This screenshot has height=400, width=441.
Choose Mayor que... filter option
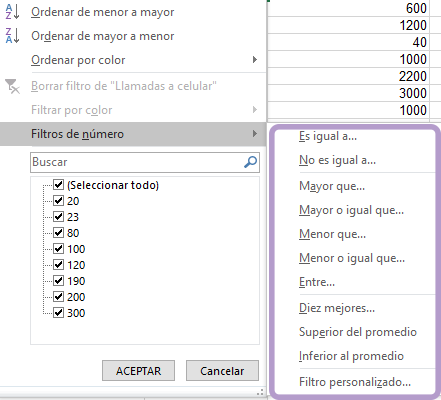332,186
